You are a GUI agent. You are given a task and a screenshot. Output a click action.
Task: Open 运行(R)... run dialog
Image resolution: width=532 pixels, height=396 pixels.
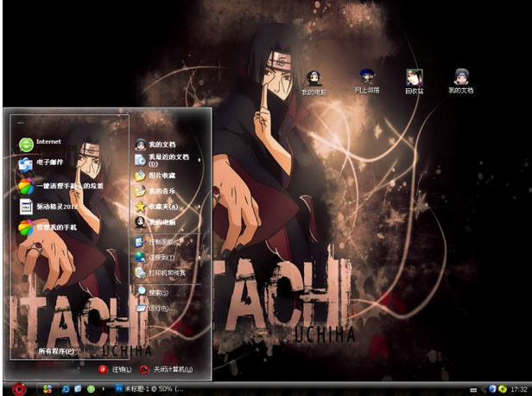(x=155, y=309)
